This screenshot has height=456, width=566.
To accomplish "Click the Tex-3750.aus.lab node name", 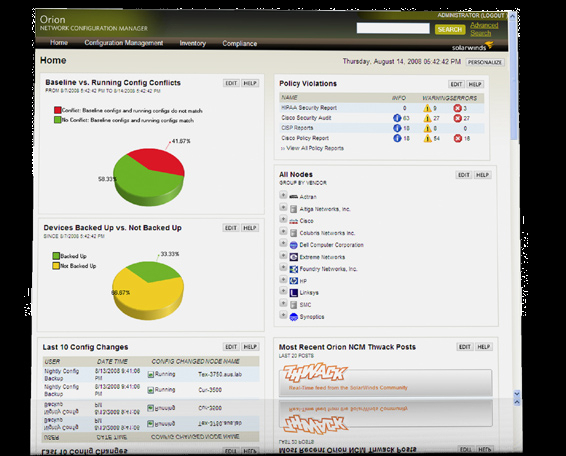I will coord(220,374).
